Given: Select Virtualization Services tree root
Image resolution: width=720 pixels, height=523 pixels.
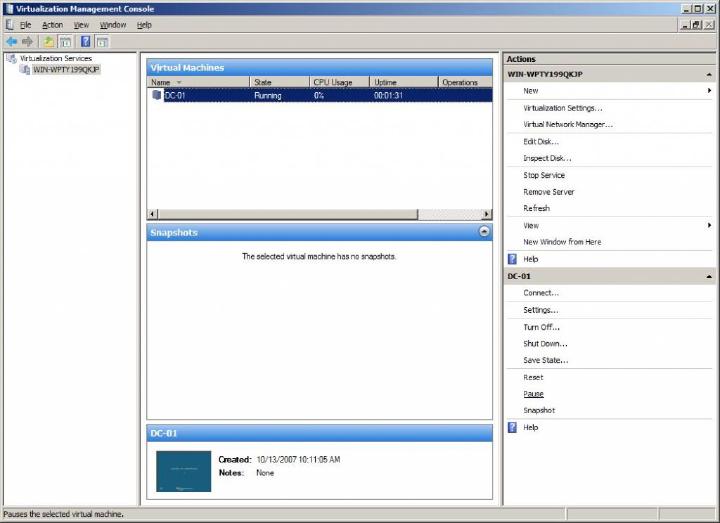Looking at the screenshot, I should click(56, 58).
